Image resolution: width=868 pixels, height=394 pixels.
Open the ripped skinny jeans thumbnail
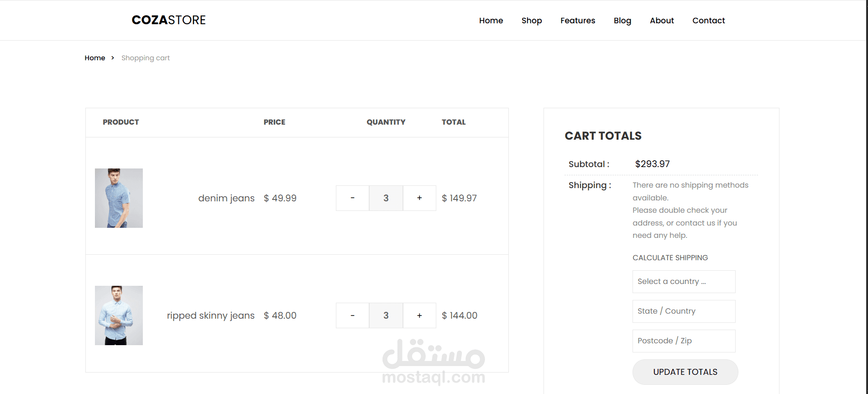coord(119,315)
